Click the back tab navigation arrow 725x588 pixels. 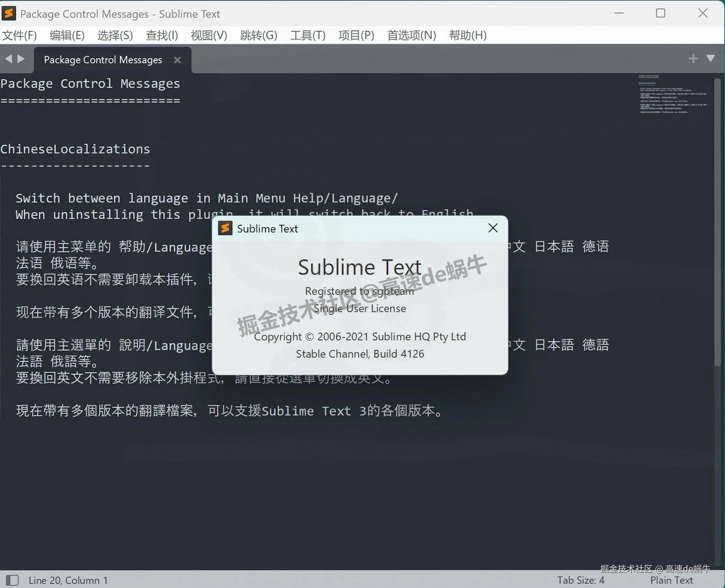pyautogui.click(x=8, y=58)
